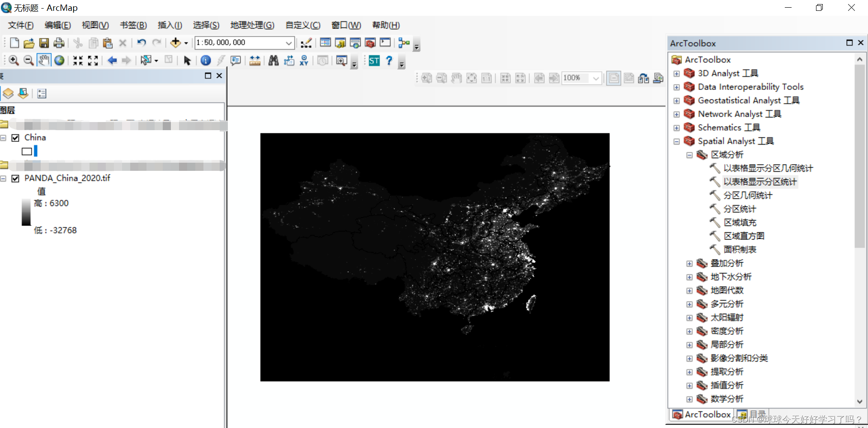Viewport: 868px width, 428px height.
Task: Open the 面积制表 tool
Action: 740,249
